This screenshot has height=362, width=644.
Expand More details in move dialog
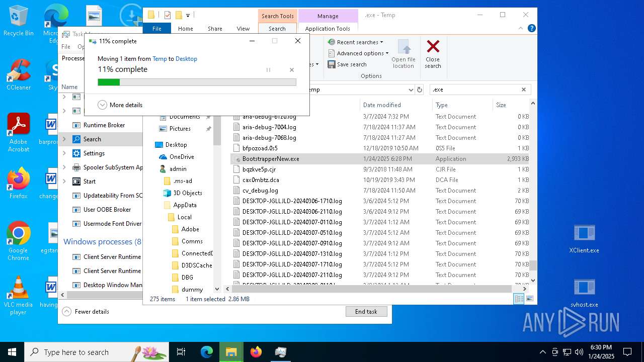point(120,105)
